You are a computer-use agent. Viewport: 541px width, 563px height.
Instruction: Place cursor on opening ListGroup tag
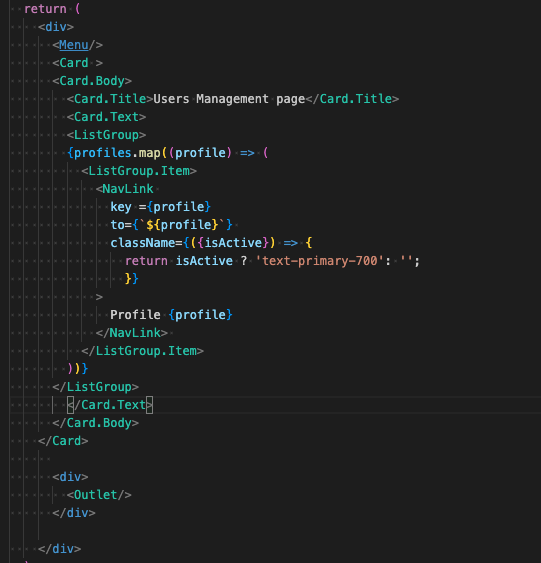pyautogui.click(x=106, y=135)
